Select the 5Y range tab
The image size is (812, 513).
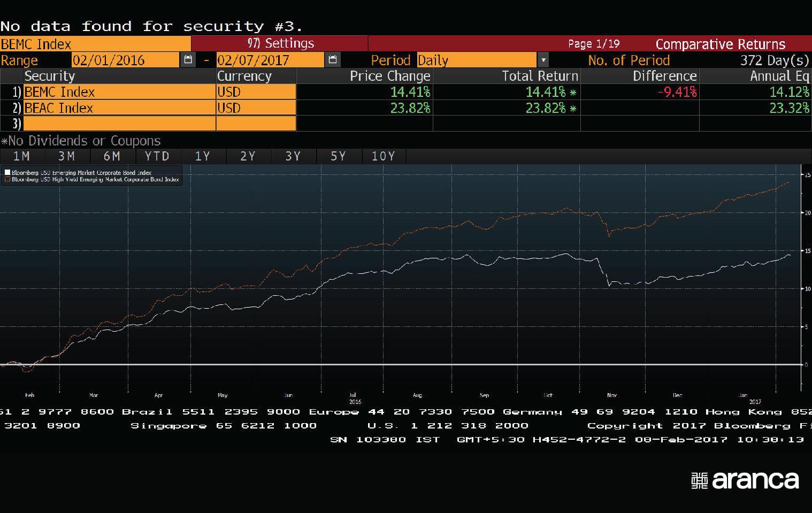tap(338, 156)
